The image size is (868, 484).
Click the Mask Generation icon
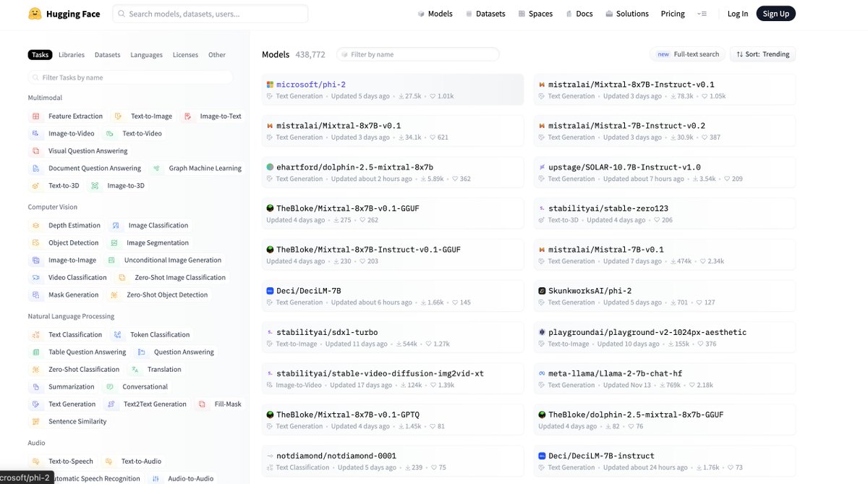click(35, 295)
